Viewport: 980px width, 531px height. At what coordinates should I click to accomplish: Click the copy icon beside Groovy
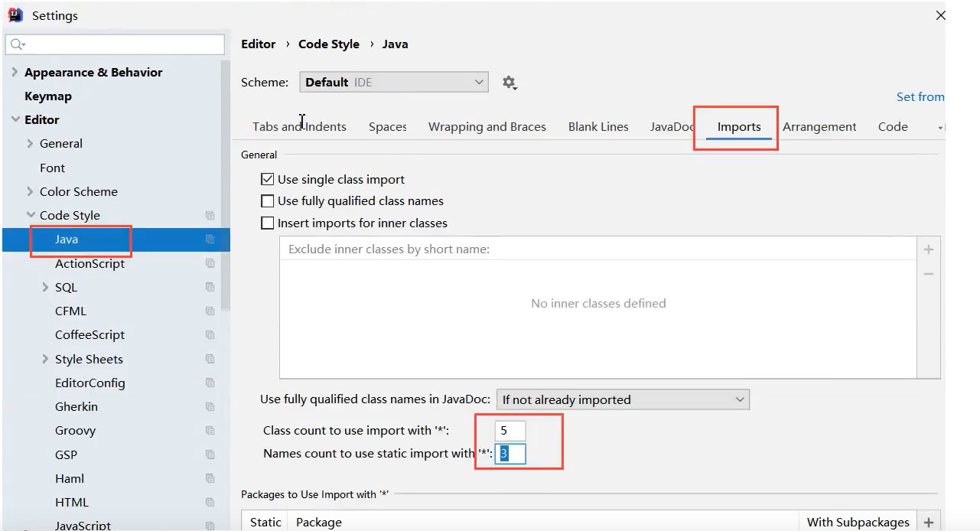210,431
